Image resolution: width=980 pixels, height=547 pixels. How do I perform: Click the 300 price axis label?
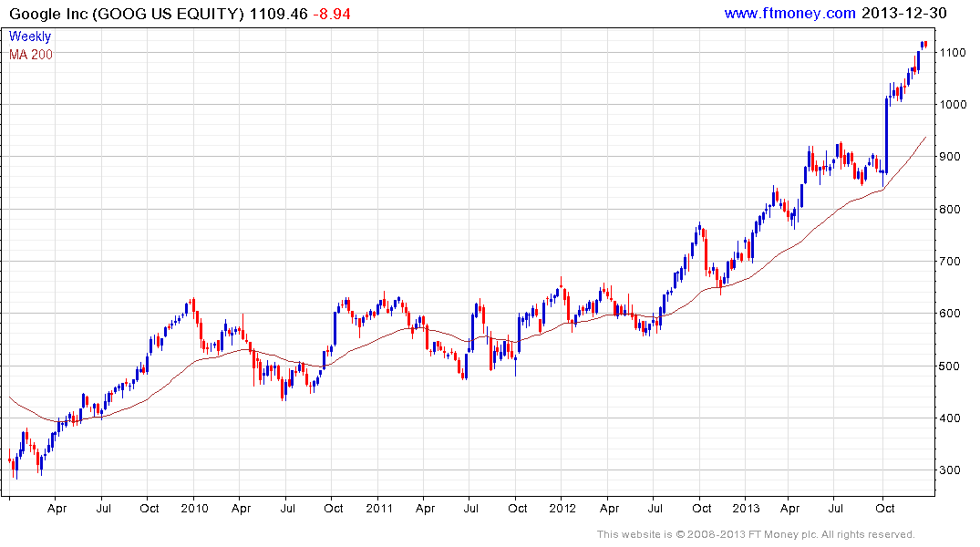tap(951, 470)
